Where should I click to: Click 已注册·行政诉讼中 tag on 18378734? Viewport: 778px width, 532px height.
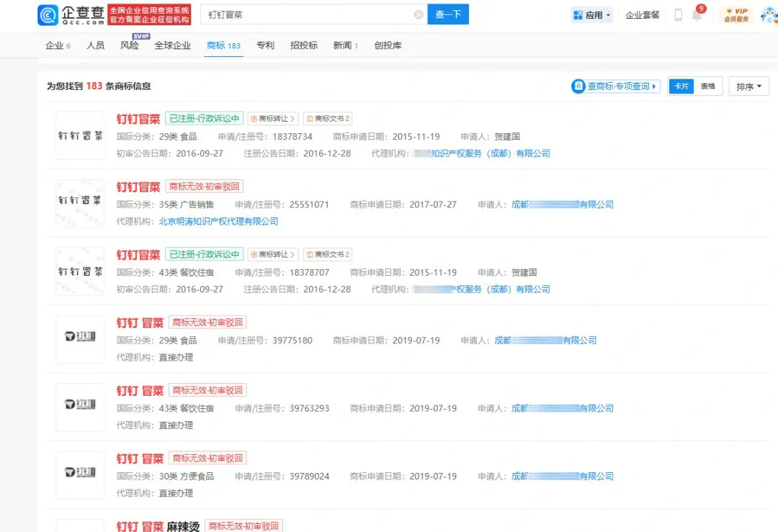(204, 119)
